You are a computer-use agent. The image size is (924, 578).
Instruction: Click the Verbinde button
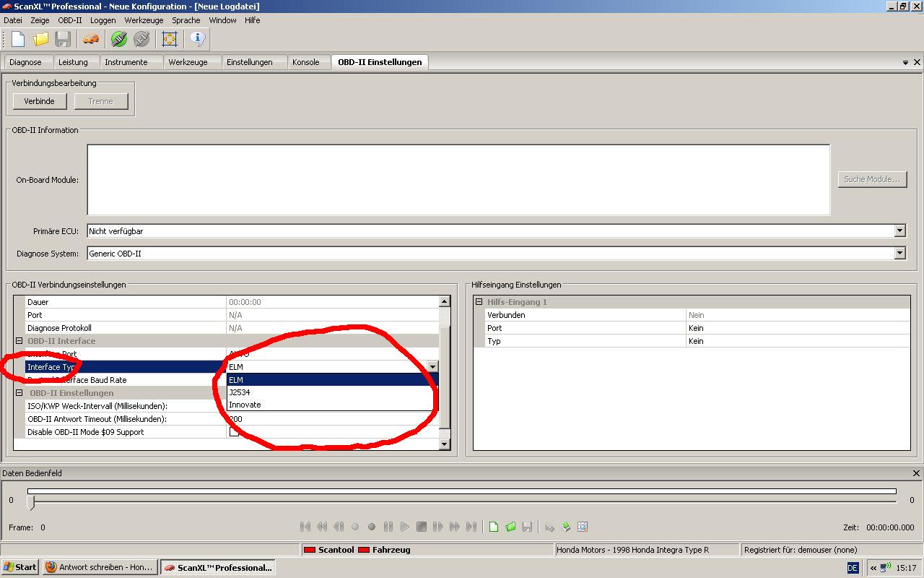click(40, 101)
